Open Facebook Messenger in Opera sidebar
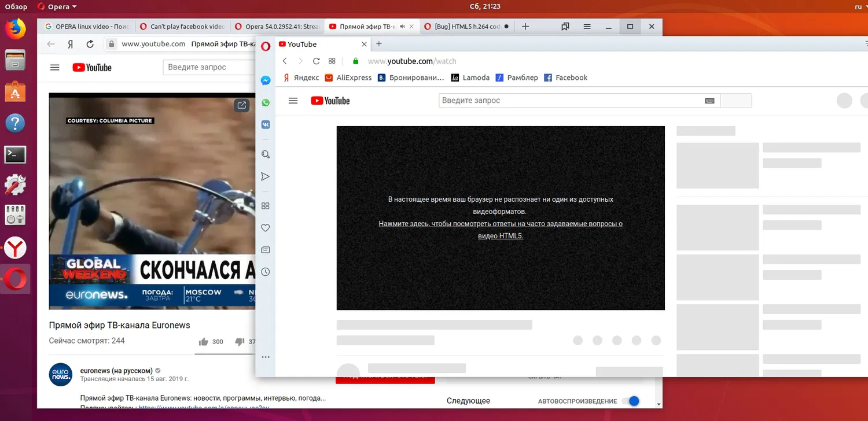 [x=266, y=81]
